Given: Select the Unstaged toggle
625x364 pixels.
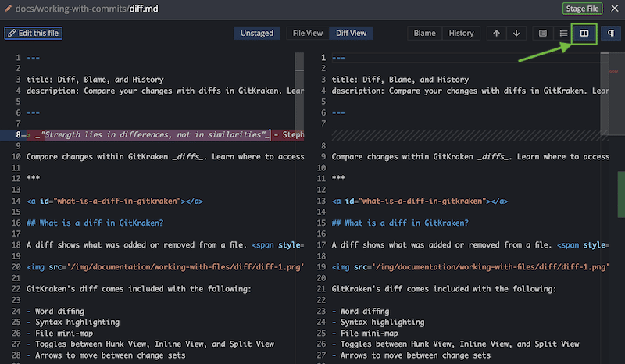Looking at the screenshot, I should pos(258,33).
